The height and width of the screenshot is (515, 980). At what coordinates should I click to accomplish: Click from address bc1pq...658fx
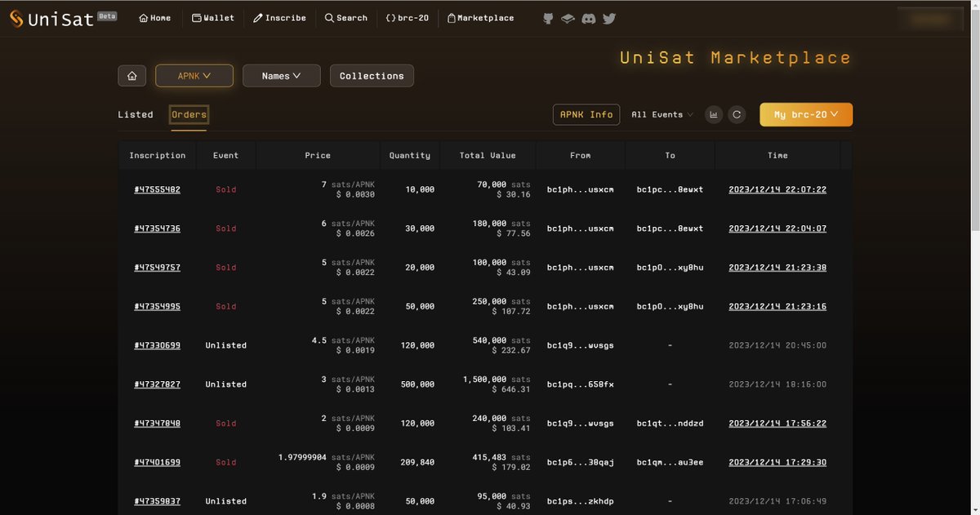581,384
